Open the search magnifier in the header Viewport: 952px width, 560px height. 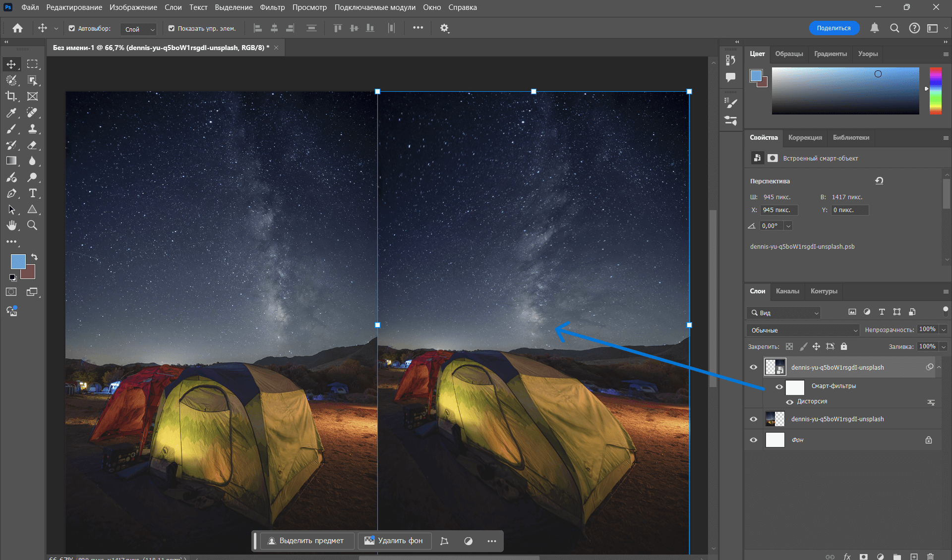click(894, 28)
